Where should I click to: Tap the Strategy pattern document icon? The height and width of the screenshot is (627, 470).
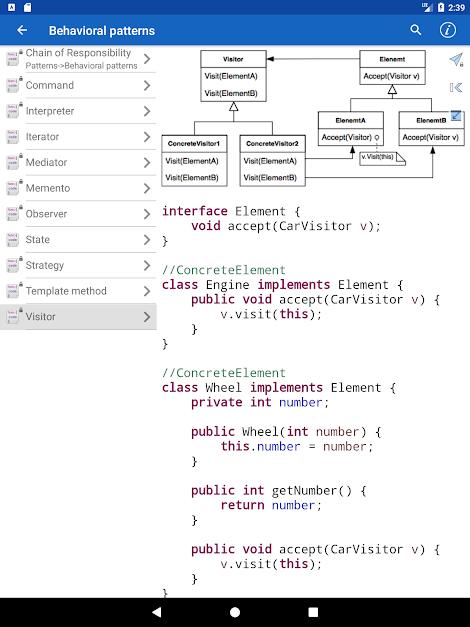tap(14, 265)
